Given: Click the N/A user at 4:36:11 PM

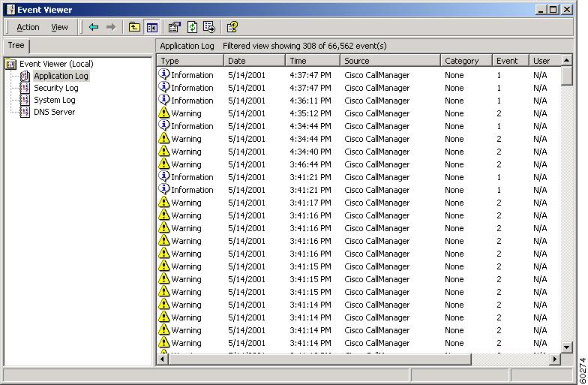Looking at the screenshot, I should [540, 101].
